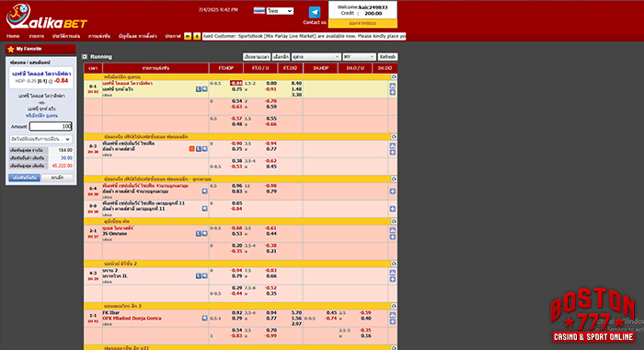Screen dimensions: 644x350
Task: Click the plus icon in the 6-4 match row
Action: click(x=393, y=192)
